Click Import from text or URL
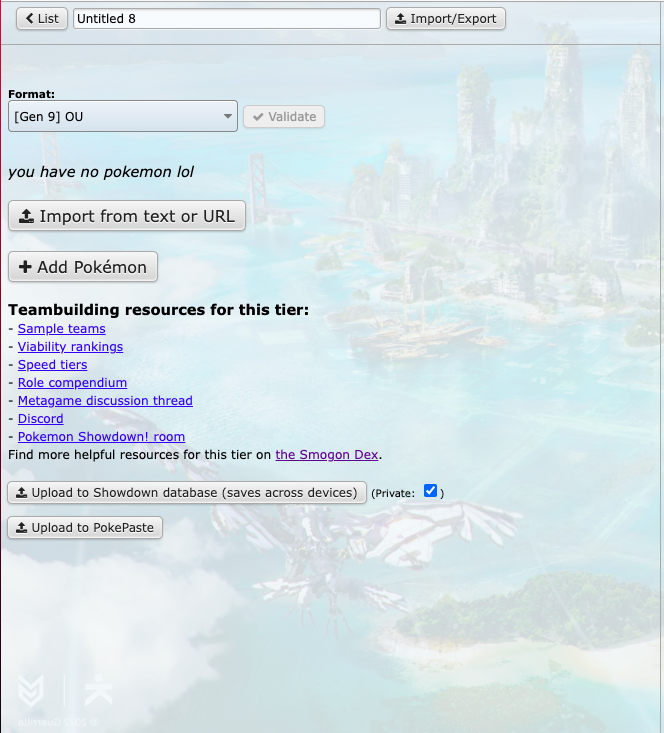Viewport: 664px width, 733px height. 127,216
